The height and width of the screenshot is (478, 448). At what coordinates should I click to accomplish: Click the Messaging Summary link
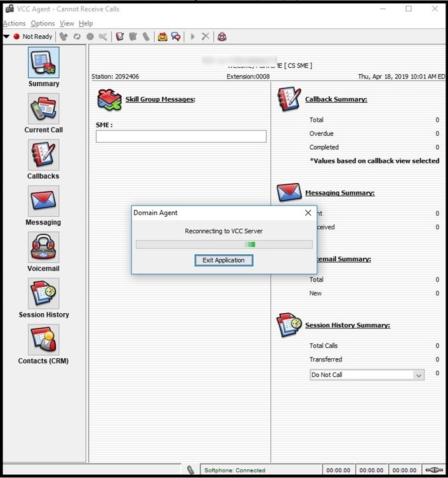340,193
